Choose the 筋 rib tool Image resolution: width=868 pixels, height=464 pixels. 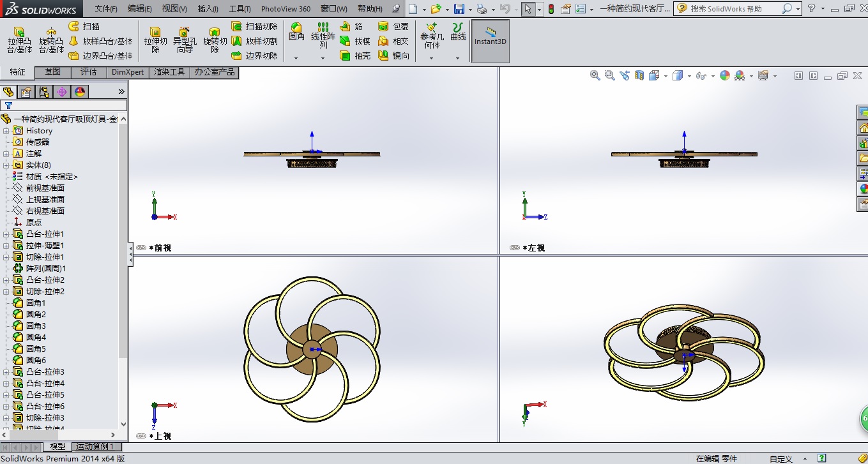pyautogui.click(x=352, y=26)
